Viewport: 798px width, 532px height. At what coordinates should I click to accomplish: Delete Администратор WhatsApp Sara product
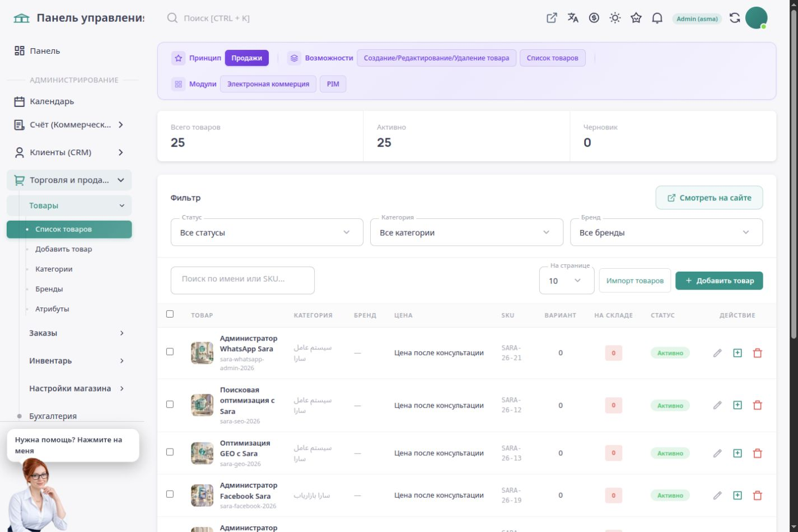(x=758, y=353)
